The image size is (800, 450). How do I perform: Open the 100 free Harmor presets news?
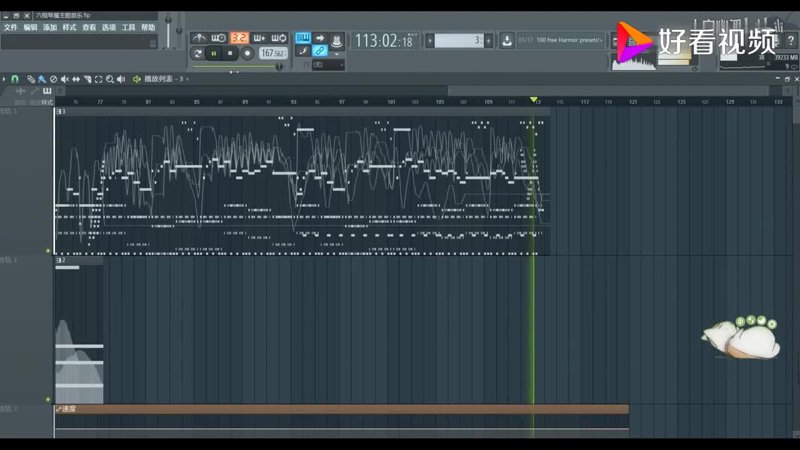click(x=561, y=40)
